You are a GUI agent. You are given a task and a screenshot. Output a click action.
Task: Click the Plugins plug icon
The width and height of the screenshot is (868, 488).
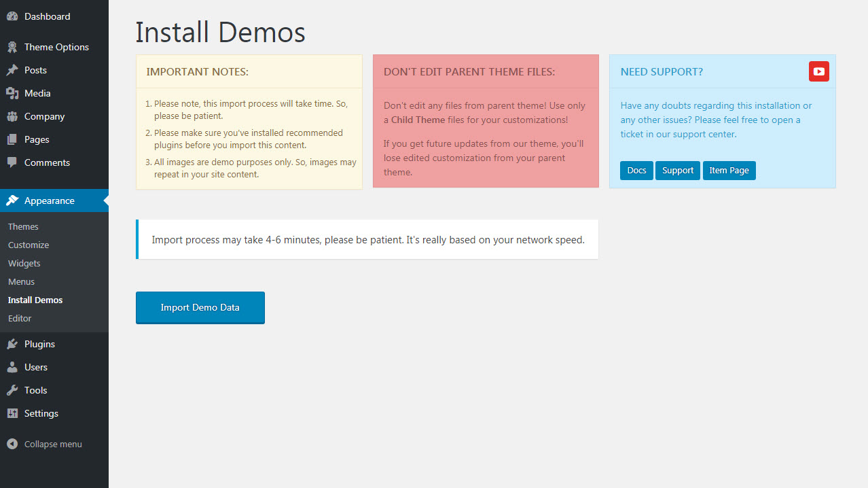pos(12,344)
